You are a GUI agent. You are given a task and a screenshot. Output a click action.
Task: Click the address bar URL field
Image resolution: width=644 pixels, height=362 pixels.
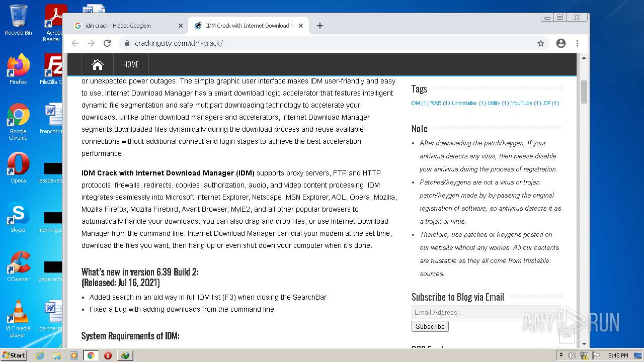coord(332,43)
